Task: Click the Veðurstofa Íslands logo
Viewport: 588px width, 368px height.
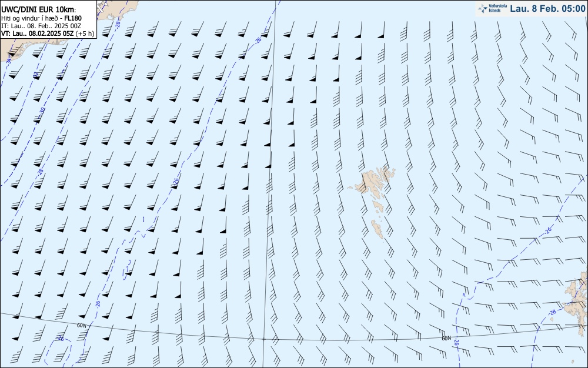Action: (492, 8)
